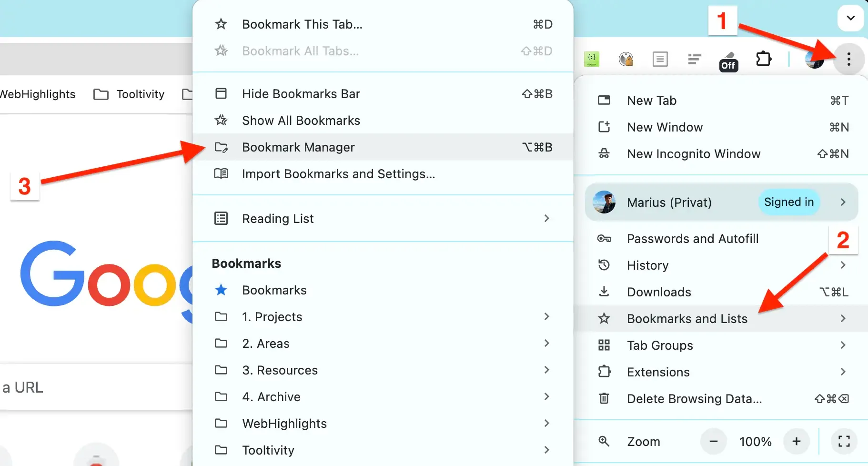Screen dimensions: 868x466
Task: Open Passwords and Autofill
Action: click(x=721, y=238)
